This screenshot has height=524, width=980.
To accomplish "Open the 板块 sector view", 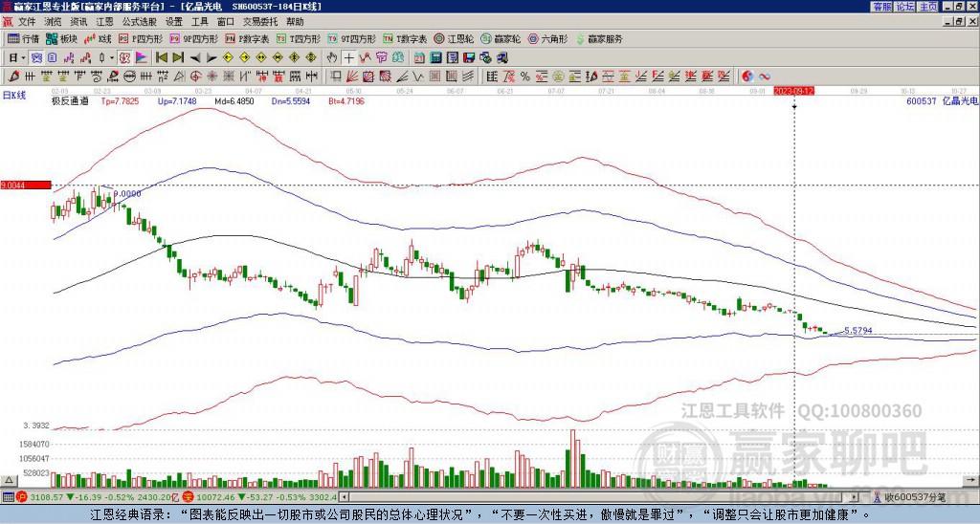I will tap(62, 38).
